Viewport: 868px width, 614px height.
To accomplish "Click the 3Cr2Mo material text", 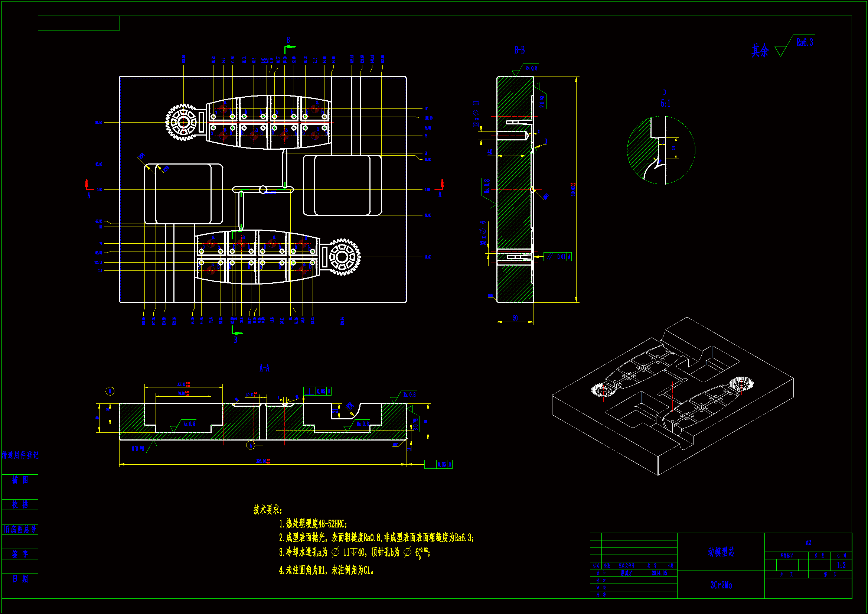I will pos(721,585).
